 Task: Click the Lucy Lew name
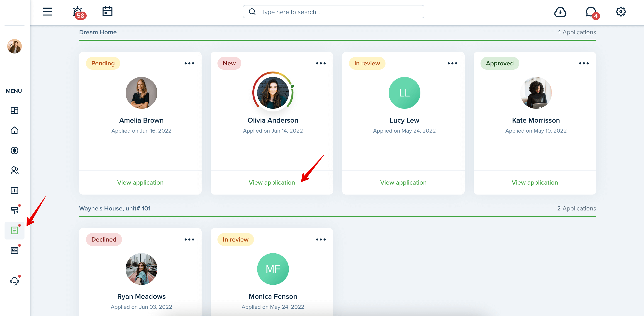click(404, 120)
